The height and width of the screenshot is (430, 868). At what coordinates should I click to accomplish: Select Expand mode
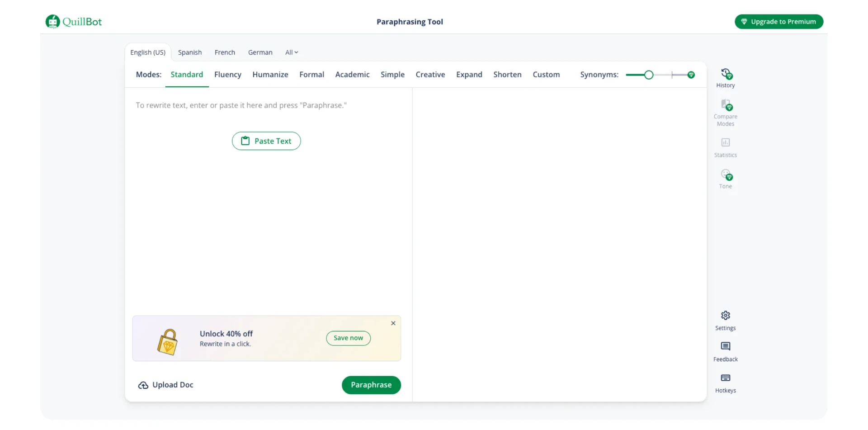click(469, 75)
